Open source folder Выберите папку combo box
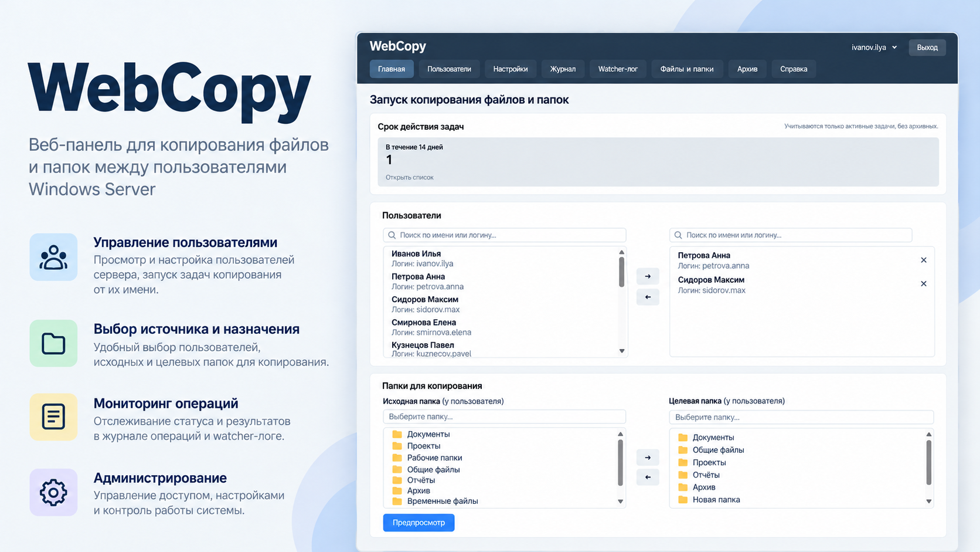Image resolution: width=980 pixels, height=552 pixels. point(504,416)
